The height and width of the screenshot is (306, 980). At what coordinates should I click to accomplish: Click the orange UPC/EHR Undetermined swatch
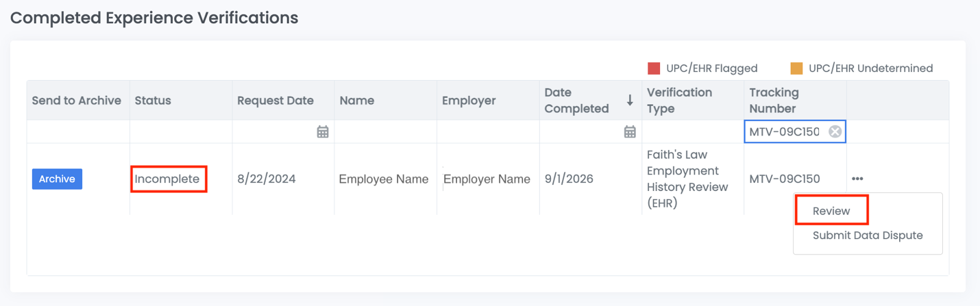pyautogui.click(x=796, y=68)
